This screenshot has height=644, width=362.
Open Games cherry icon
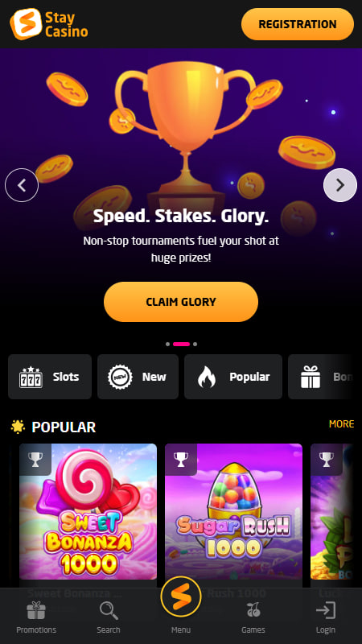click(253, 610)
